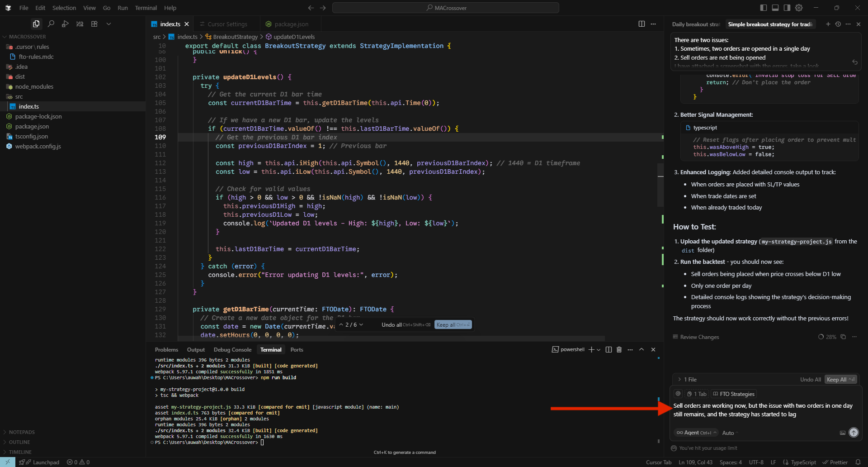Open the Run and Debug view
The image size is (868, 467).
click(66, 24)
